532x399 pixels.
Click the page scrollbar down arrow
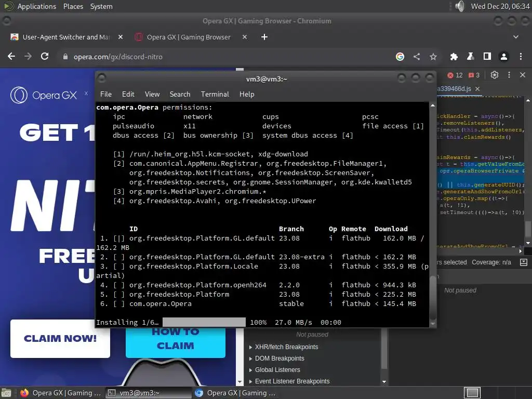coord(240,382)
